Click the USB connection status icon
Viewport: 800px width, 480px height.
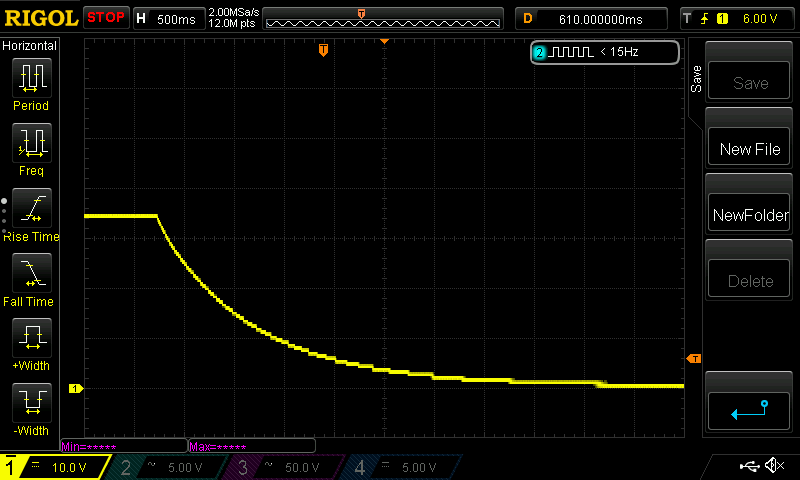tap(749, 465)
